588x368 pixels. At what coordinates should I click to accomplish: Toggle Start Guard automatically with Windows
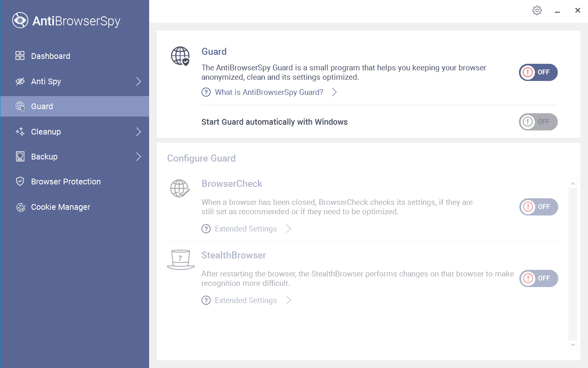click(538, 122)
